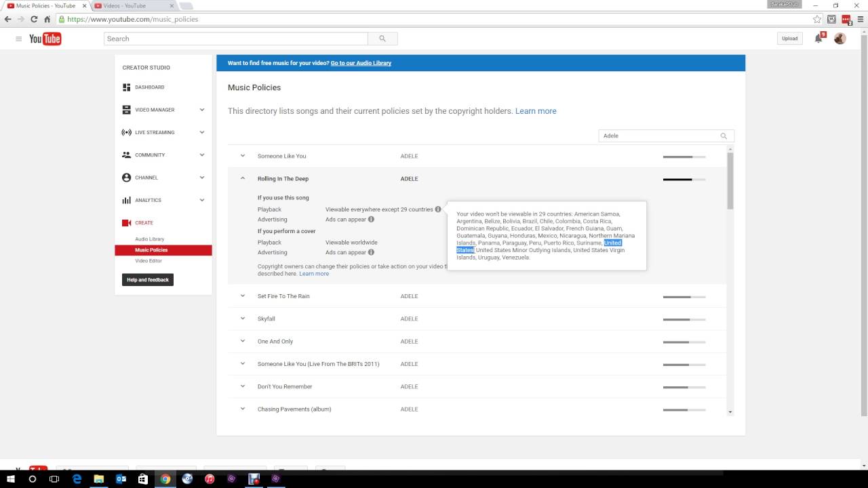868x488 pixels.
Task: Click the info icon beside 29 countries
Action: (x=438, y=209)
